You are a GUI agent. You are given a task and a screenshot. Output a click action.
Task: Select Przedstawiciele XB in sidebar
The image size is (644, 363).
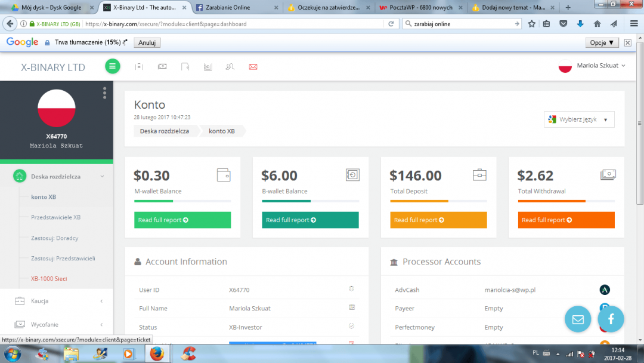[x=55, y=217]
